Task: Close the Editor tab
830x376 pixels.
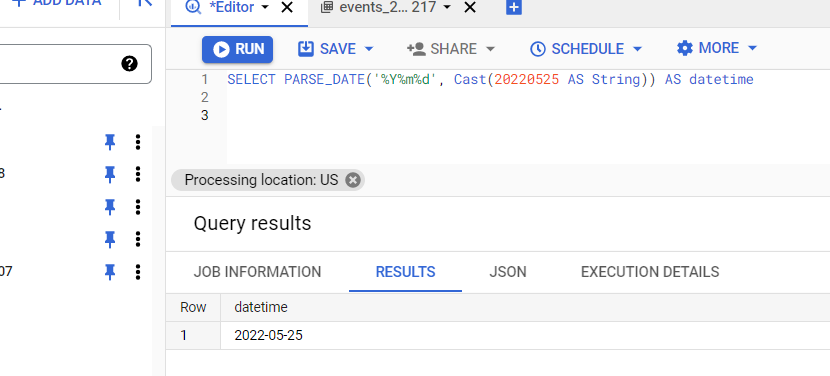Action: click(287, 7)
